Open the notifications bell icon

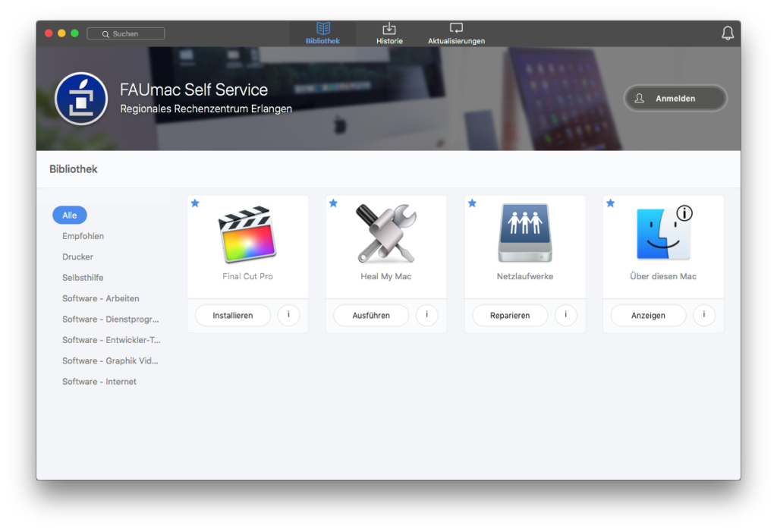[727, 33]
